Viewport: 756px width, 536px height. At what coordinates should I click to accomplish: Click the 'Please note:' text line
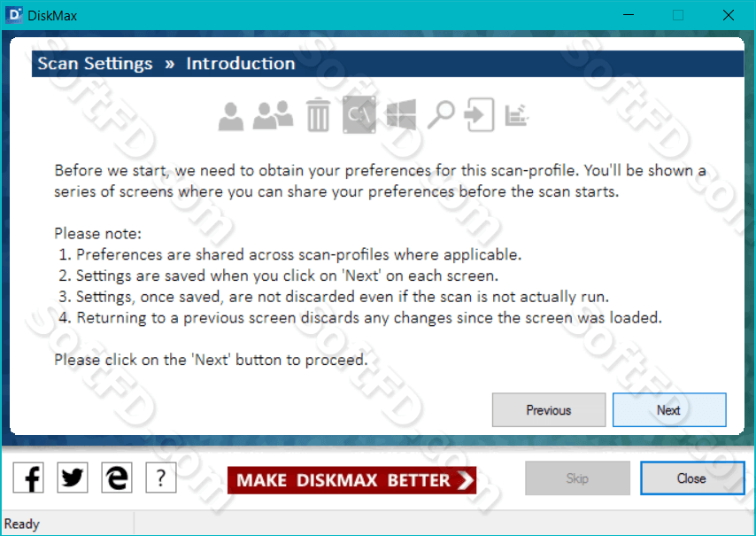(x=98, y=234)
